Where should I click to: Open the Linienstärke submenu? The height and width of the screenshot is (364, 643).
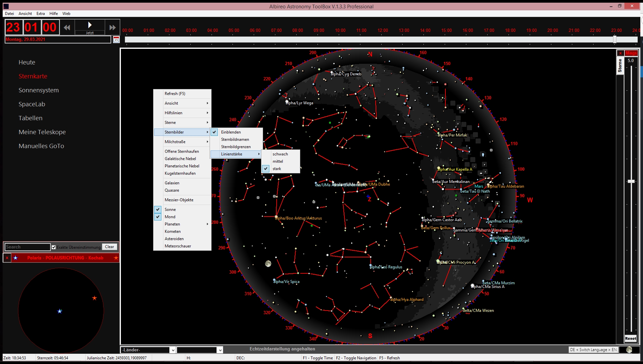[x=236, y=154]
